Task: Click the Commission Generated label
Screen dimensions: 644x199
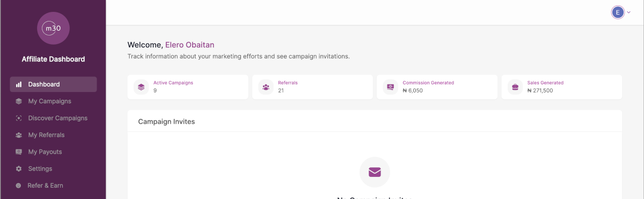Action: (x=428, y=83)
